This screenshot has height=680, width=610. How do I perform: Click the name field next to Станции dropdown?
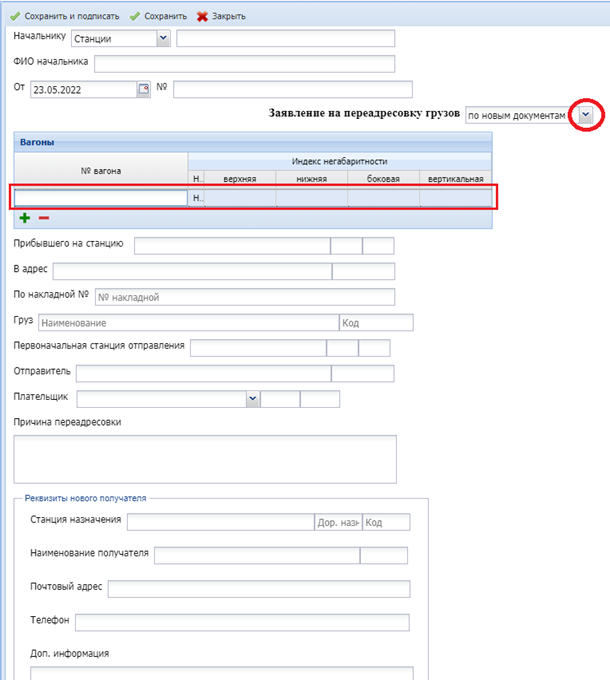[x=286, y=38]
